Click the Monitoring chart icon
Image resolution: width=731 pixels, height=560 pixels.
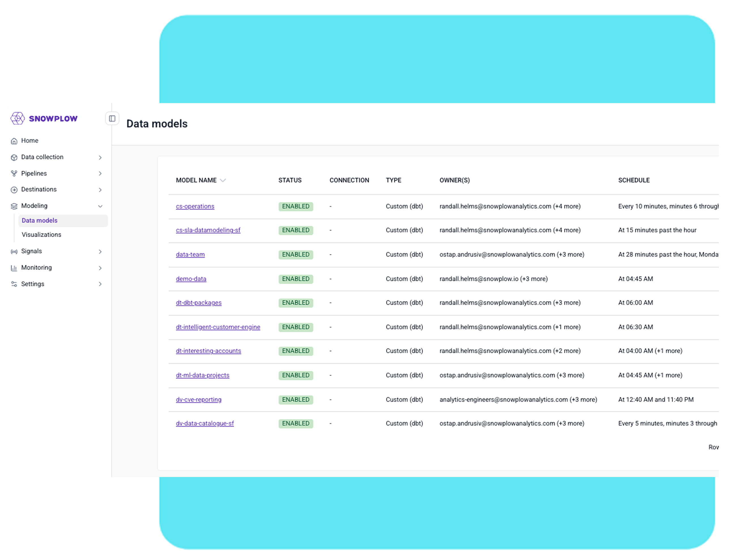(14, 268)
